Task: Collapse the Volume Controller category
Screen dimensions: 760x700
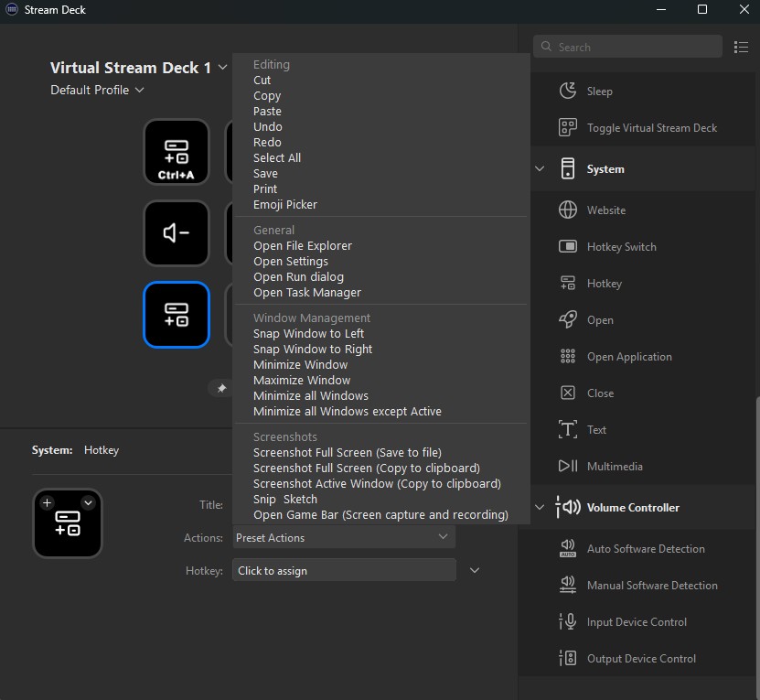Action: (540, 508)
